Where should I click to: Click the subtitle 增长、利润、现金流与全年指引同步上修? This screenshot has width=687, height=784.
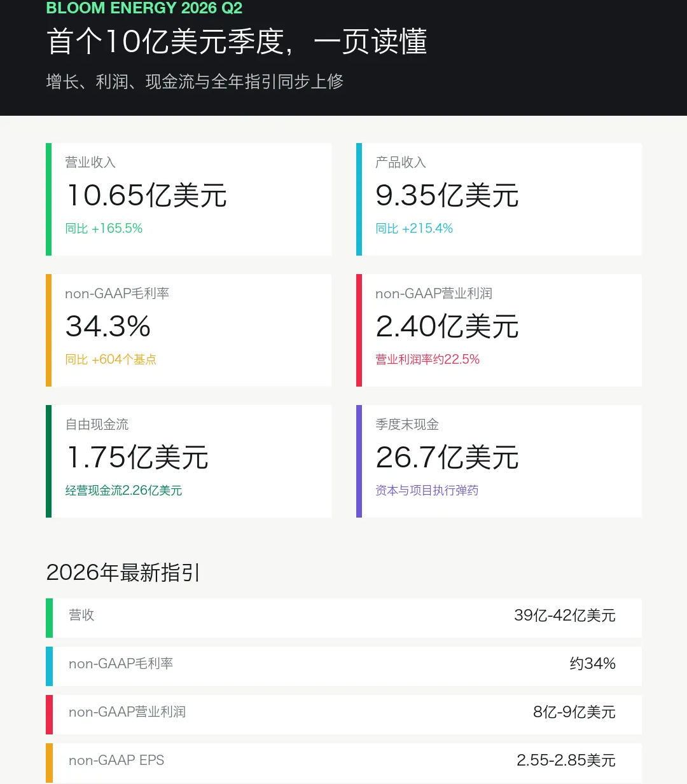195,81
